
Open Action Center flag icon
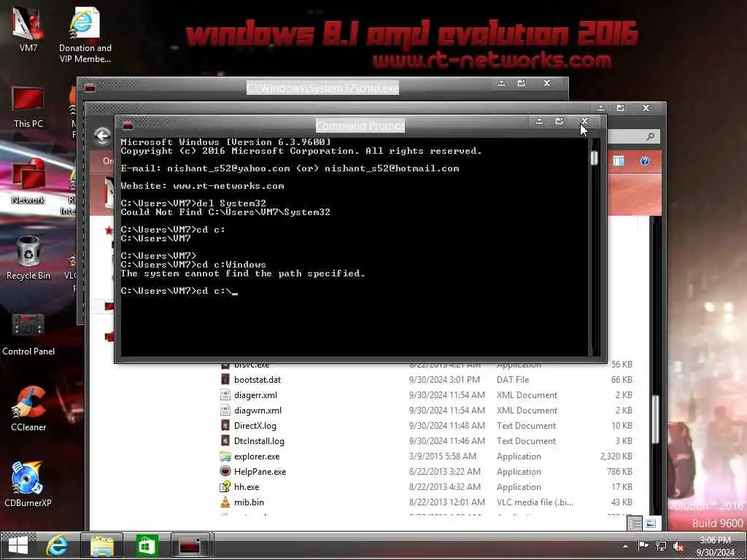point(643,546)
